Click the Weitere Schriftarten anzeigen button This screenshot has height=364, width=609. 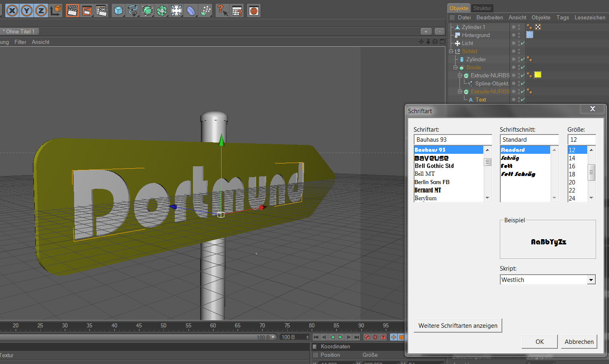click(458, 325)
